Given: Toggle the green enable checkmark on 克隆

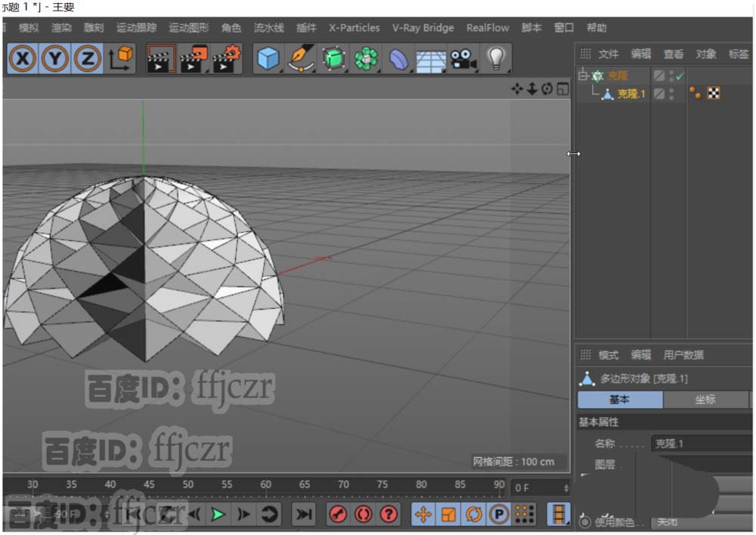Looking at the screenshot, I should [x=680, y=76].
